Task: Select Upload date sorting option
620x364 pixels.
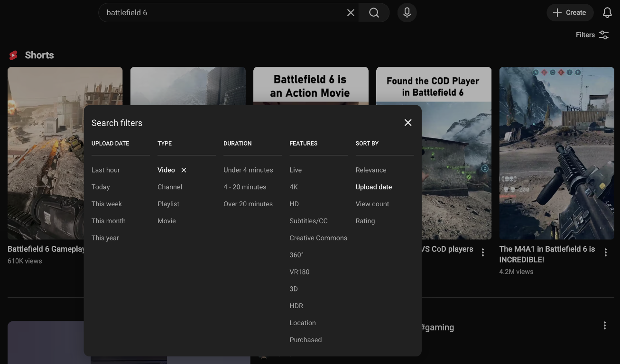Action: pos(373,187)
